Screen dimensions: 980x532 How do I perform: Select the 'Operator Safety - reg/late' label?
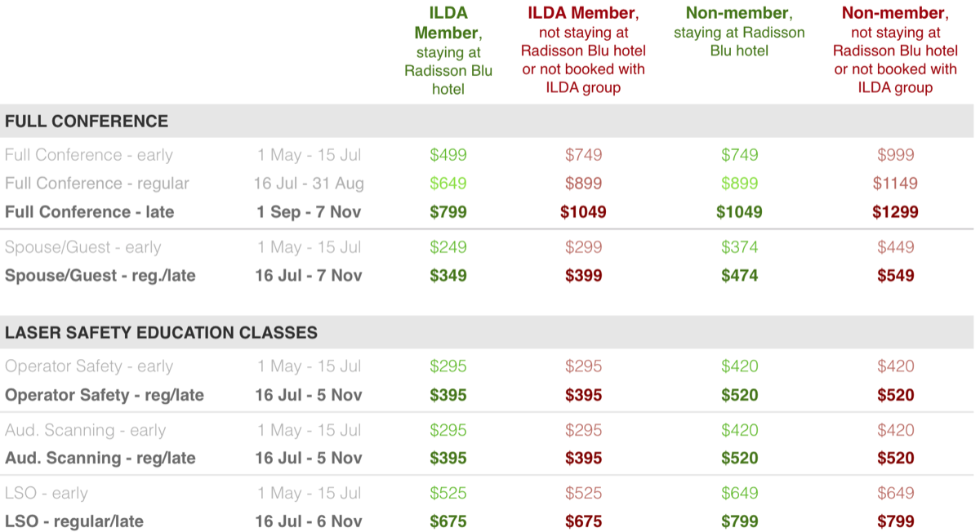tap(105, 396)
